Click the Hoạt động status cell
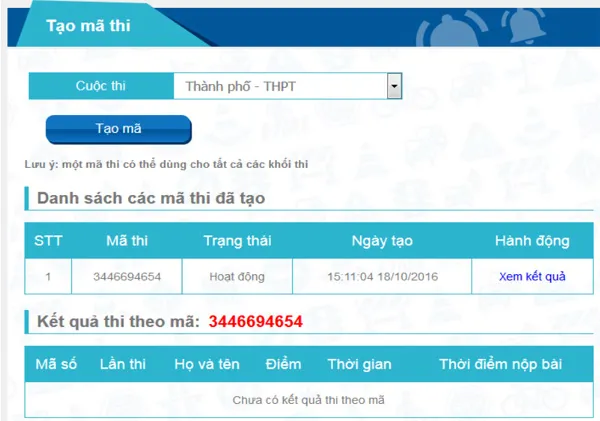The image size is (600, 421). pyautogui.click(x=237, y=276)
